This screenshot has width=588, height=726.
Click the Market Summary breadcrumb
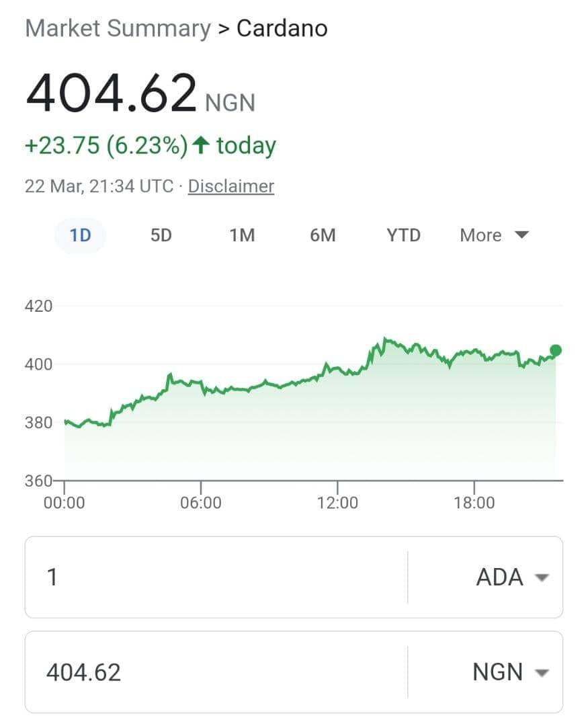[x=118, y=28]
